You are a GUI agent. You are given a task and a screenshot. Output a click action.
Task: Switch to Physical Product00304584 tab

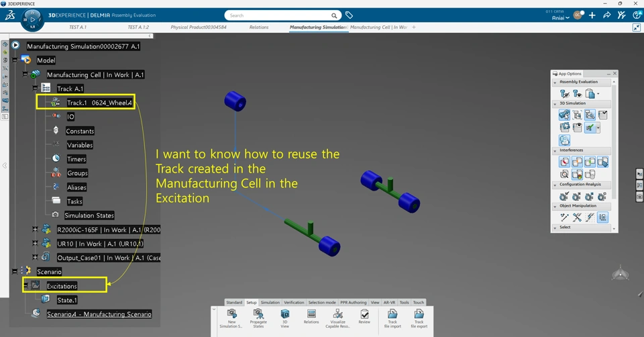[199, 27]
